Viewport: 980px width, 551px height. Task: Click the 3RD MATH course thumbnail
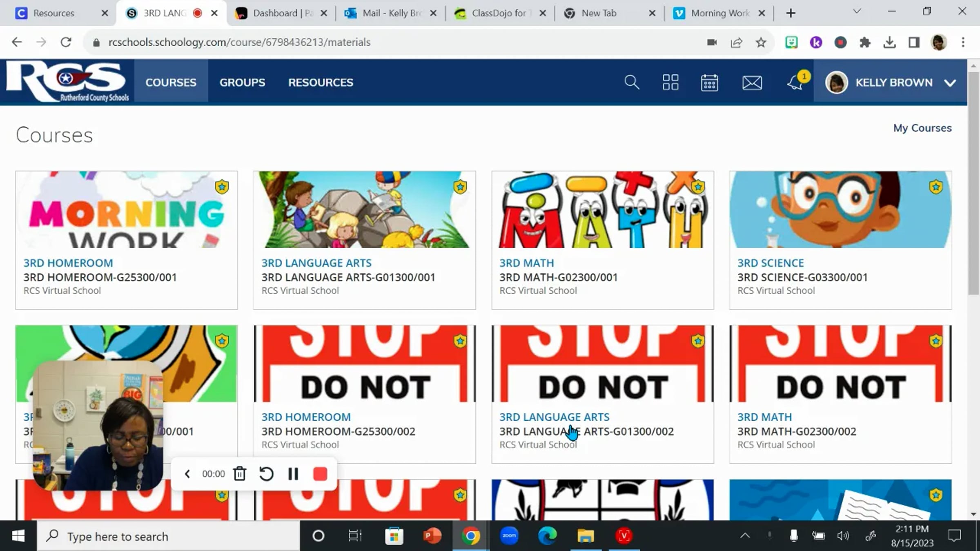[602, 209]
